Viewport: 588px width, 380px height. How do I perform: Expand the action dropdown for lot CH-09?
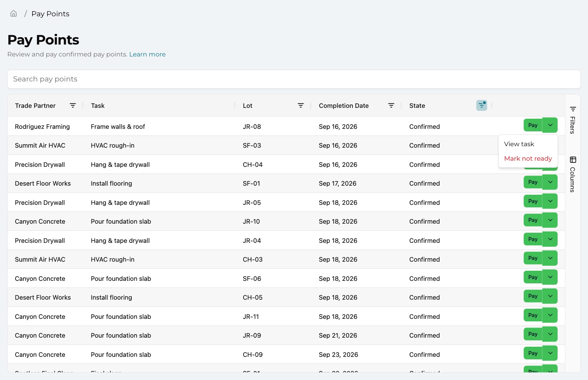point(550,353)
